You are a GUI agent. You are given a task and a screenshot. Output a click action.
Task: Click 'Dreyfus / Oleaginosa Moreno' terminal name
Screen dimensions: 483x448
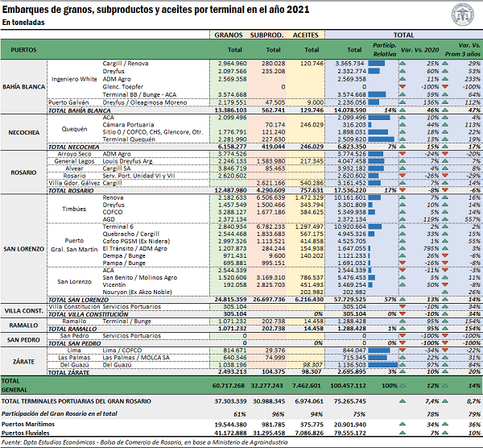(145, 102)
